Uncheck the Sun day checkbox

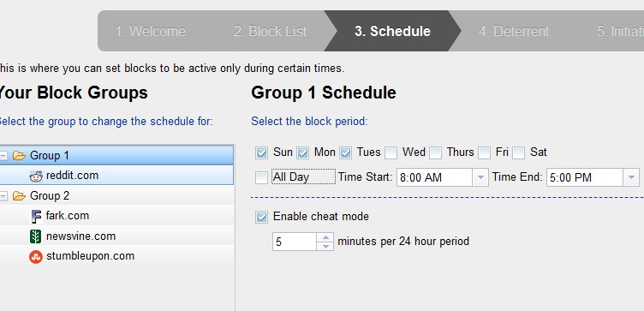click(262, 153)
